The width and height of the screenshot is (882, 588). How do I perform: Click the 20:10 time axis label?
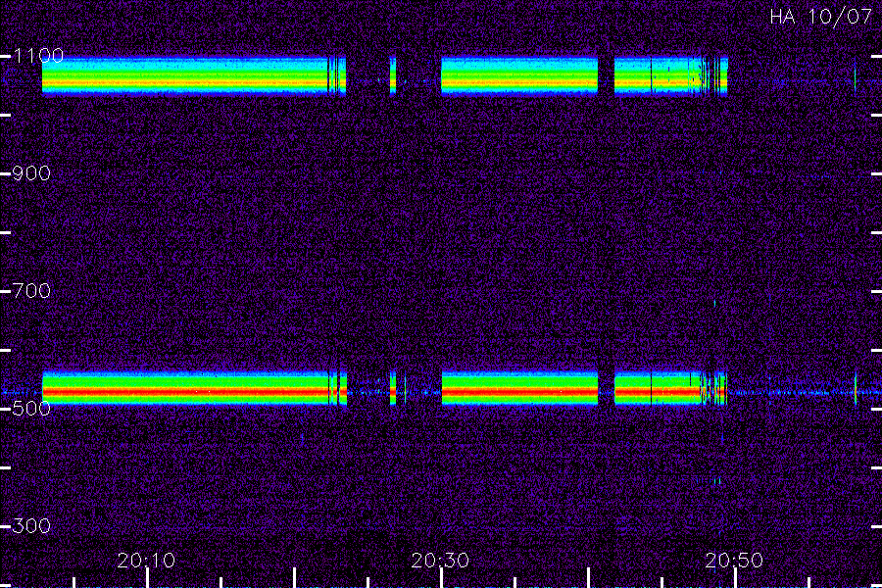point(146,561)
